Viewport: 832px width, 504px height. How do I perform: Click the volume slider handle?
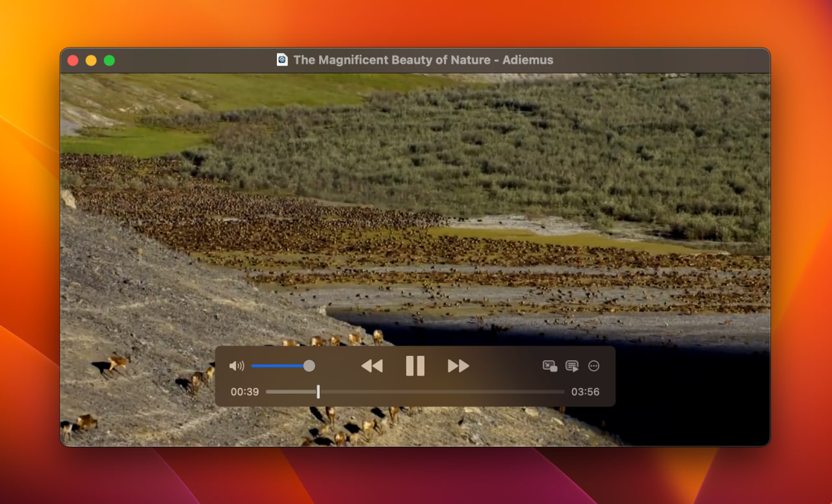click(x=309, y=366)
